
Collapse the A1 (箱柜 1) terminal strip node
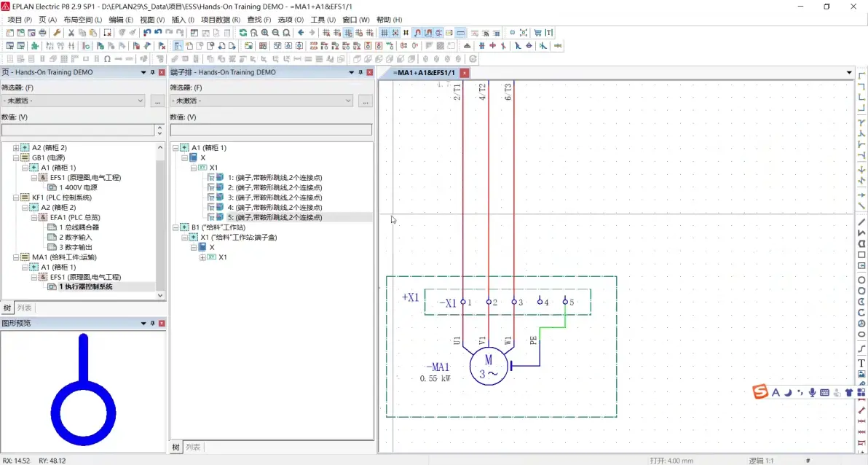tap(175, 148)
